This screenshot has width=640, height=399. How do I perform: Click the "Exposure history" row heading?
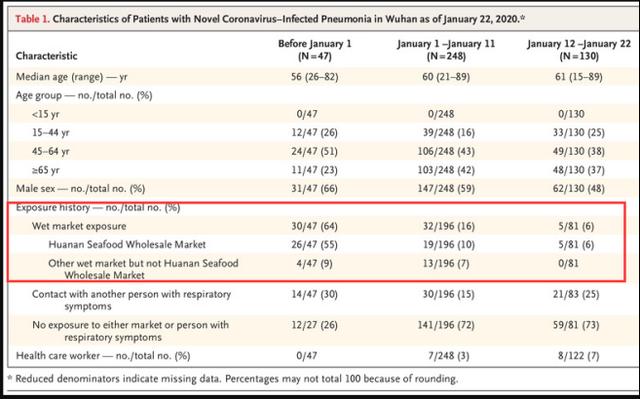pyautogui.click(x=98, y=207)
